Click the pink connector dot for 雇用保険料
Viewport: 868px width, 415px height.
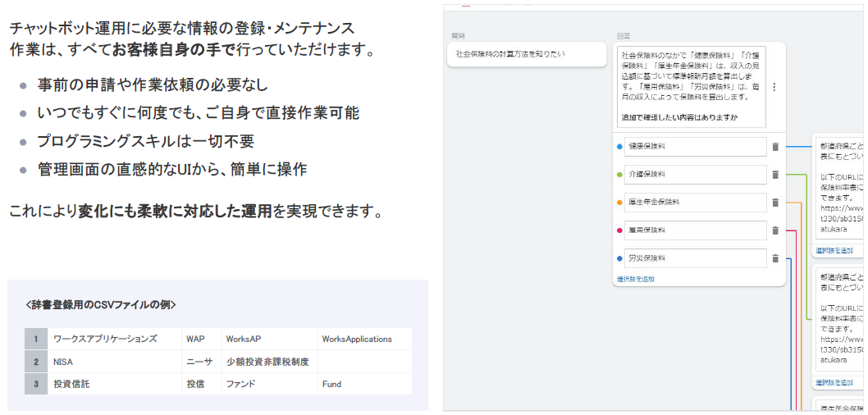(619, 230)
